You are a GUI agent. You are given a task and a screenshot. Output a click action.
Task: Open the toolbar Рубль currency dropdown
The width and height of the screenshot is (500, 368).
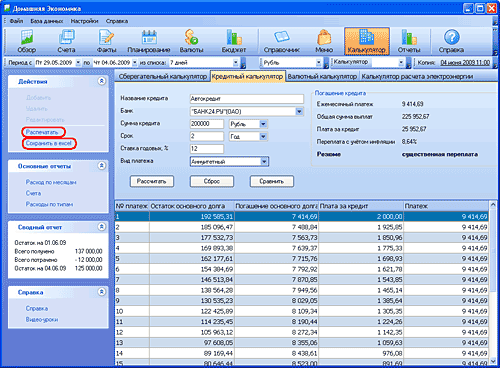pos(319,62)
